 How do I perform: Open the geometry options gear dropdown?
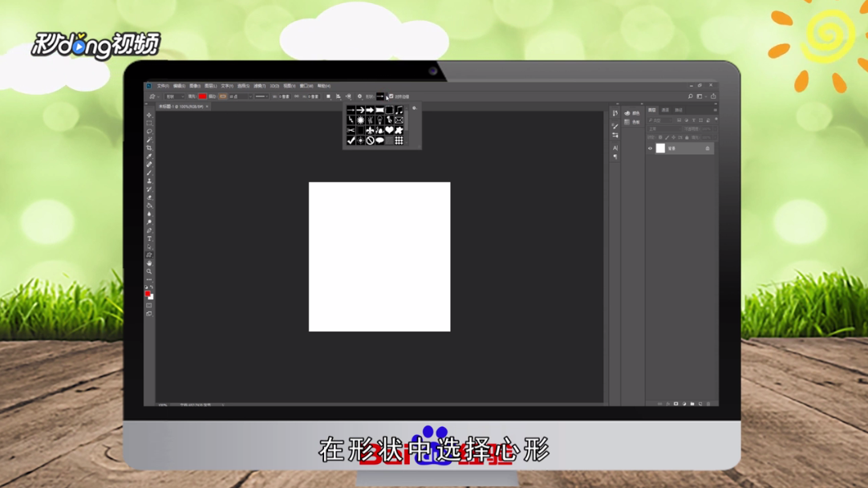[359, 96]
